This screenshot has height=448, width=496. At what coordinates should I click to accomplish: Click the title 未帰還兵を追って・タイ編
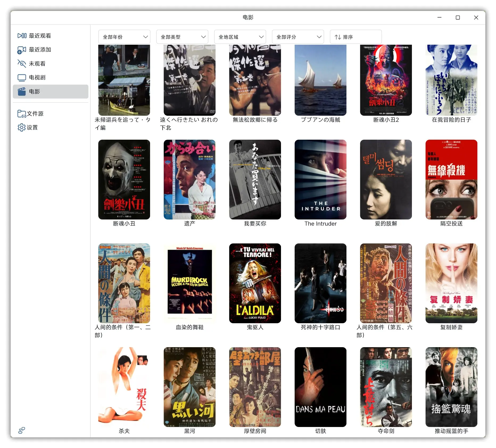(123, 124)
